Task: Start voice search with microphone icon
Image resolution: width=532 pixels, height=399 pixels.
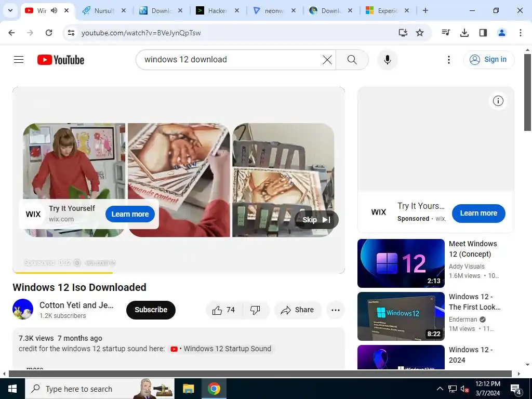Action: click(387, 60)
